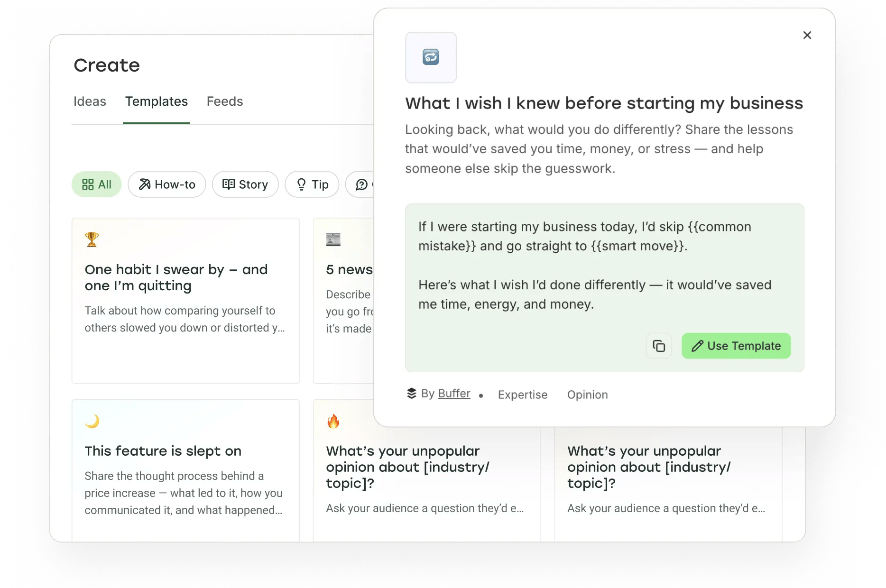Click the repost template icon atop the modal
Viewport: 886px width, 588px height.
tap(430, 57)
